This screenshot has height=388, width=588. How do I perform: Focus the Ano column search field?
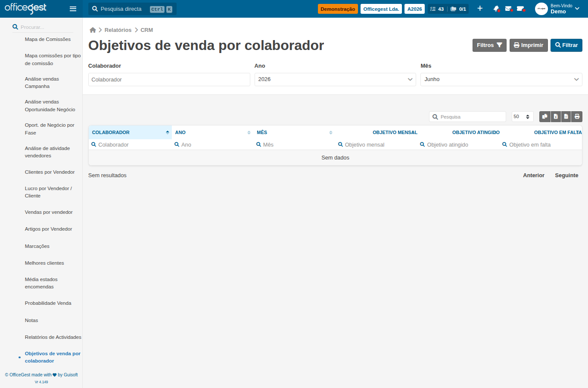(x=212, y=145)
